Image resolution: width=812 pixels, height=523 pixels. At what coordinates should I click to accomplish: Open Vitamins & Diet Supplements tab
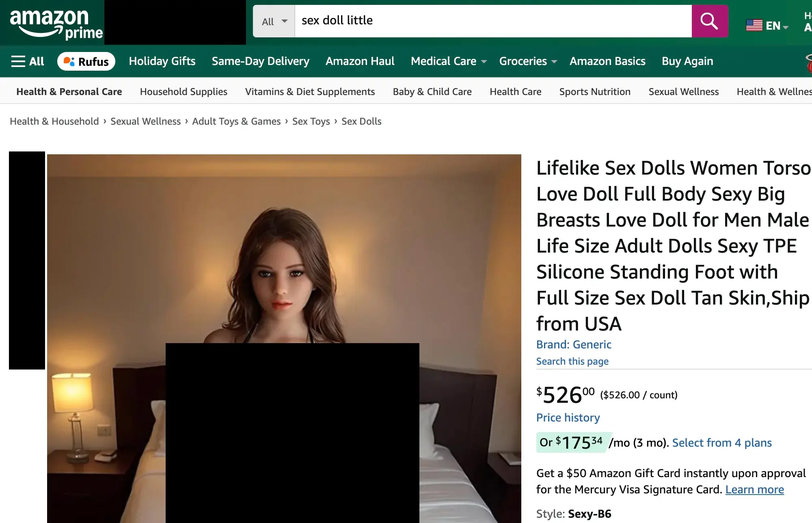click(310, 92)
